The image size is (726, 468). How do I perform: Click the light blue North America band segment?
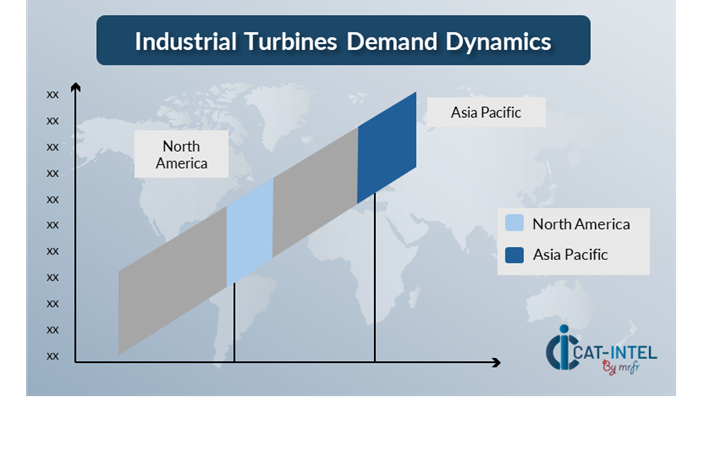[x=250, y=233]
